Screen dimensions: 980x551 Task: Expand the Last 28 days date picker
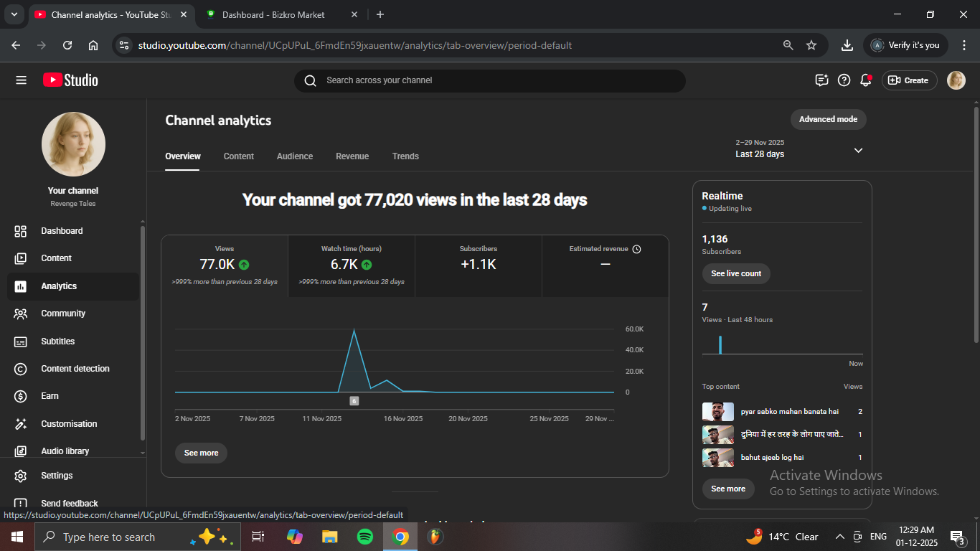(x=858, y=150)
